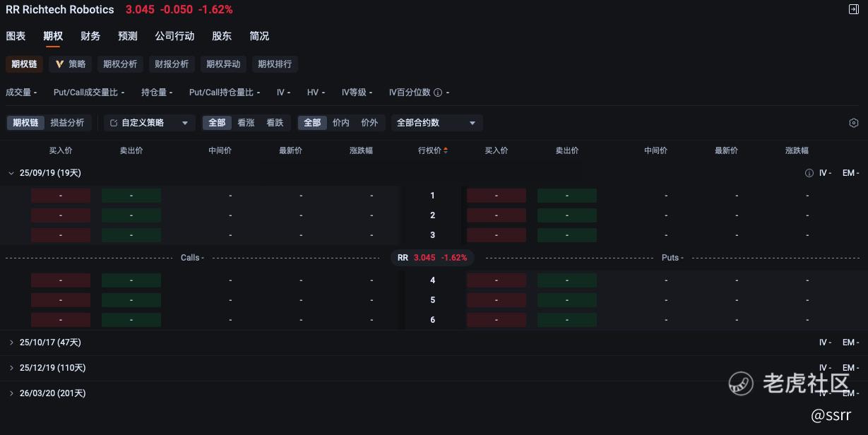868x435 pixels.
Task: Select 看涨 calls-only filter
Action: 246,123
